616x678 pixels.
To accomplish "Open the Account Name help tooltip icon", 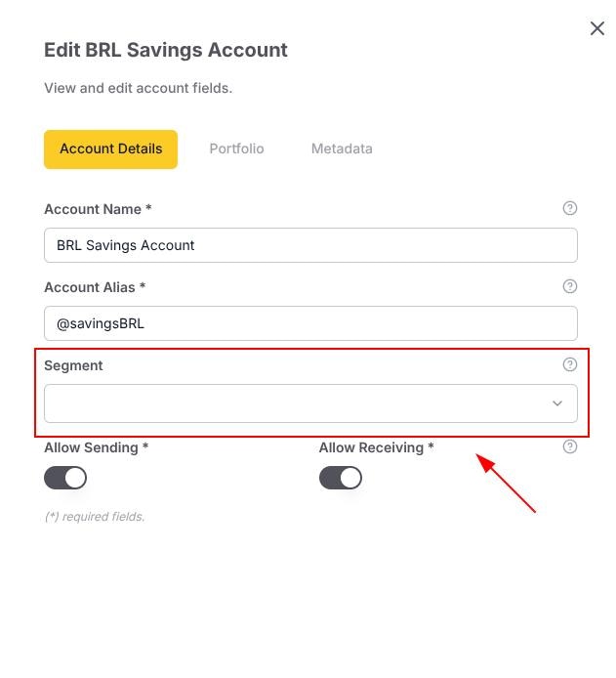I will point(570,208).
